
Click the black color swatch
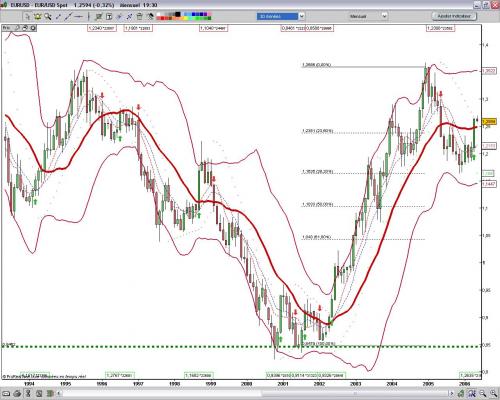point(178,14)
